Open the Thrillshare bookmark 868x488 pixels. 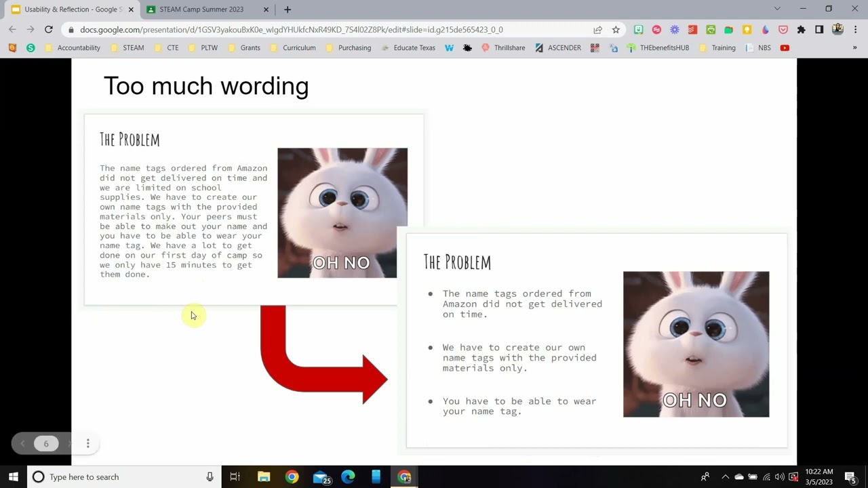pyautogui.click(x=503, y=48)
